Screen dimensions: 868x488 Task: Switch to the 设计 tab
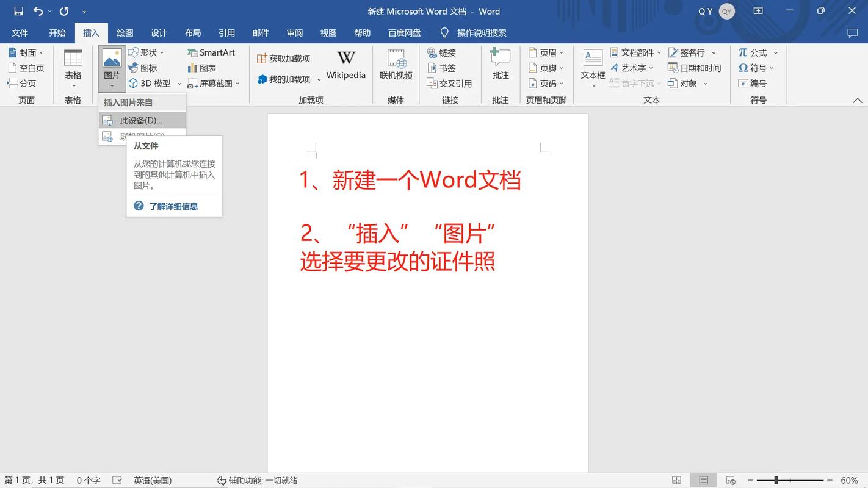point(159,33)
